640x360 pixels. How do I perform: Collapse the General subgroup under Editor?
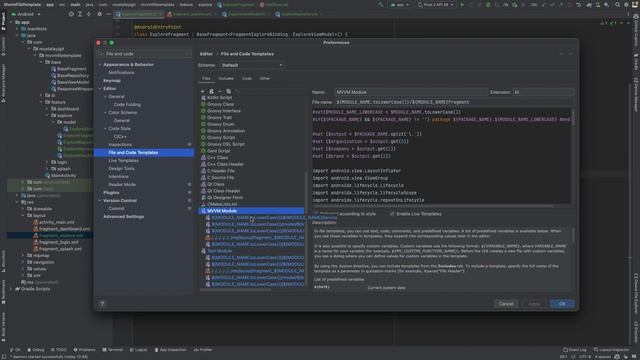click(x=105, y=97)
